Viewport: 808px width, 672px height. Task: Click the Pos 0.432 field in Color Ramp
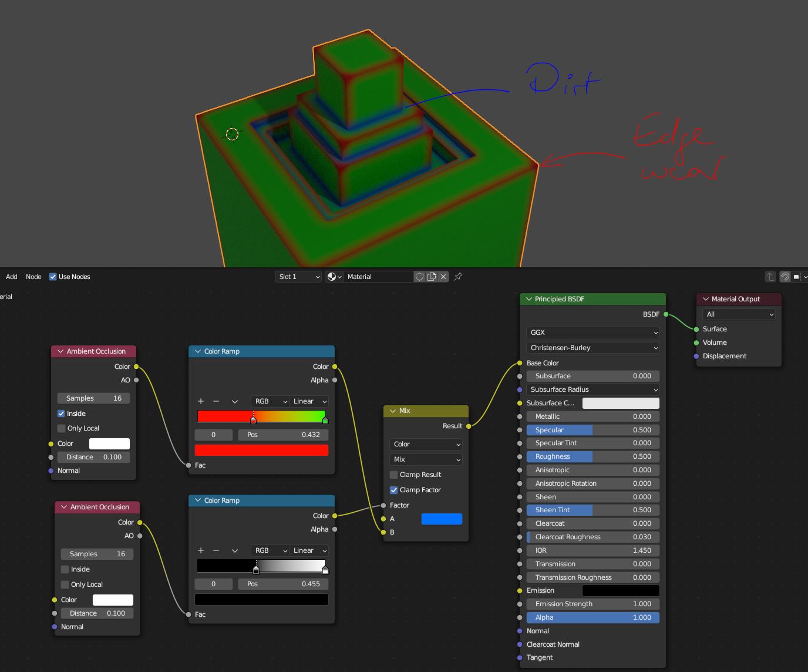[283, 435]
